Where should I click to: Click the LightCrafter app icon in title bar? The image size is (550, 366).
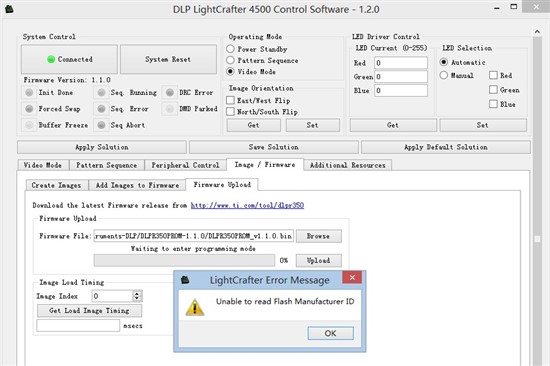coord(9,9)
